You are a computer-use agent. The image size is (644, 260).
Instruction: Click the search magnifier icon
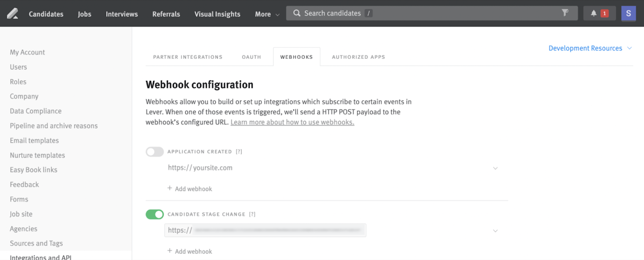(x=297, y=13)
